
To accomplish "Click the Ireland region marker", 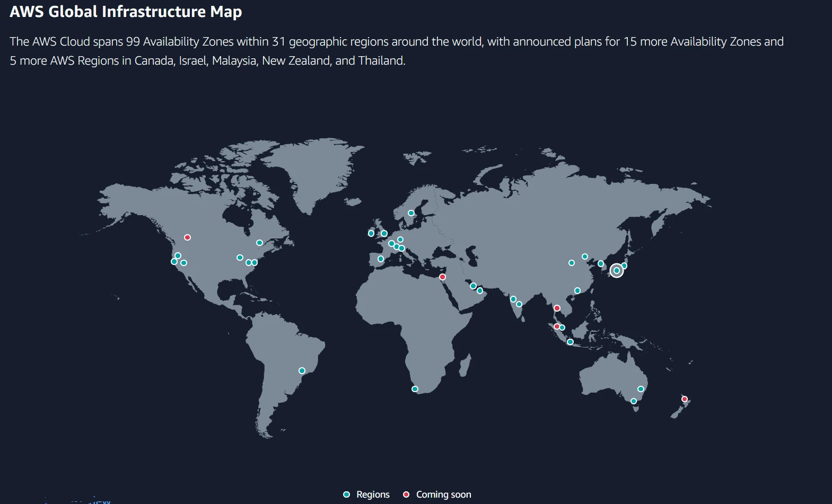I will [x=371, y=233].
